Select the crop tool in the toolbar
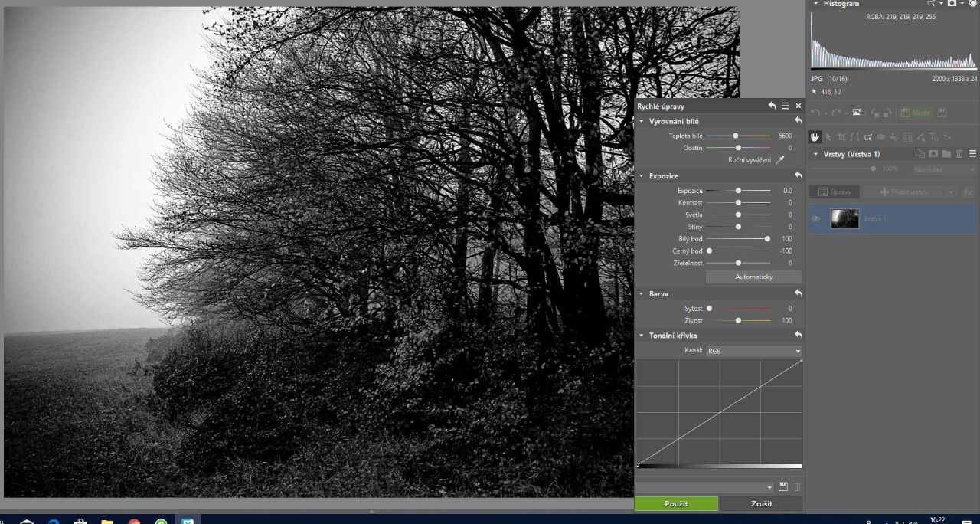 [x=841, y=137]
